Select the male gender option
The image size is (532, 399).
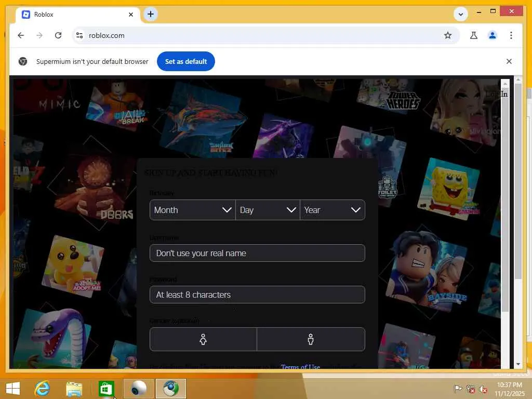pos(311,339)
